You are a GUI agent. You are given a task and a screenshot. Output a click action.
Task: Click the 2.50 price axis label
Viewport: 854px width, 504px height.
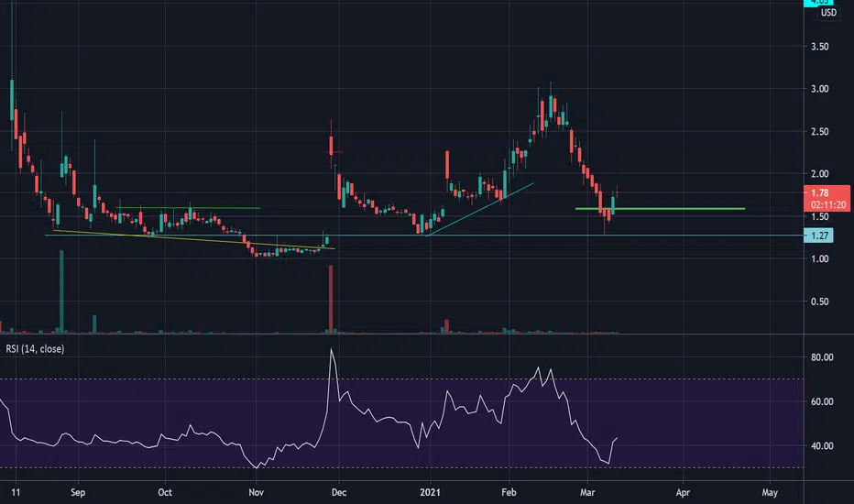820,131
